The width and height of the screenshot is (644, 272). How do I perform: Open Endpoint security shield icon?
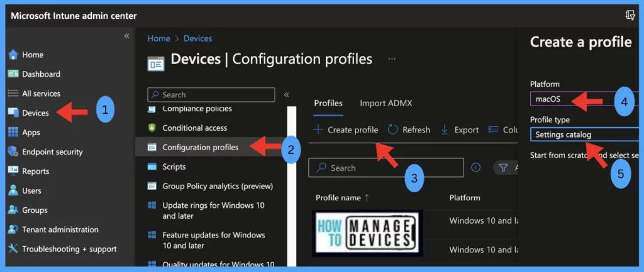13,151
